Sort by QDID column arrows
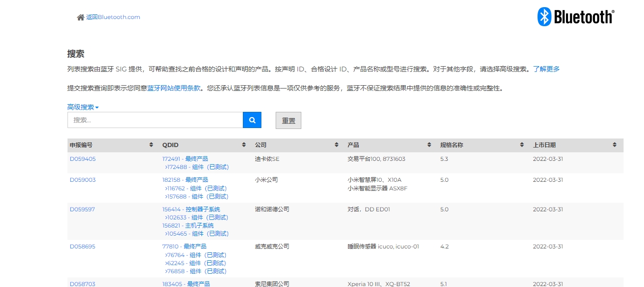The width and height of the screenshot is (644, 287). click(244, 145)
